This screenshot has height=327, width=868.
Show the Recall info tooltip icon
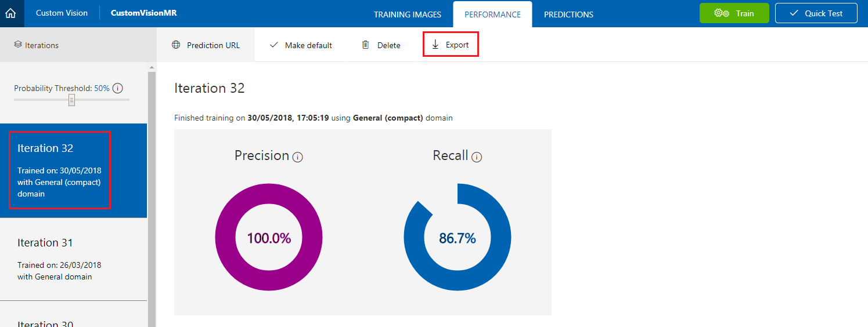tap(477, 157)
